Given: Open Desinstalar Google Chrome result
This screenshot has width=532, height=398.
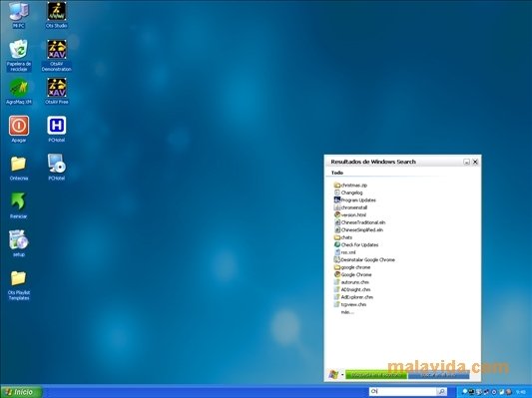Looking at the screenshot, I should (x=364, y=259).
